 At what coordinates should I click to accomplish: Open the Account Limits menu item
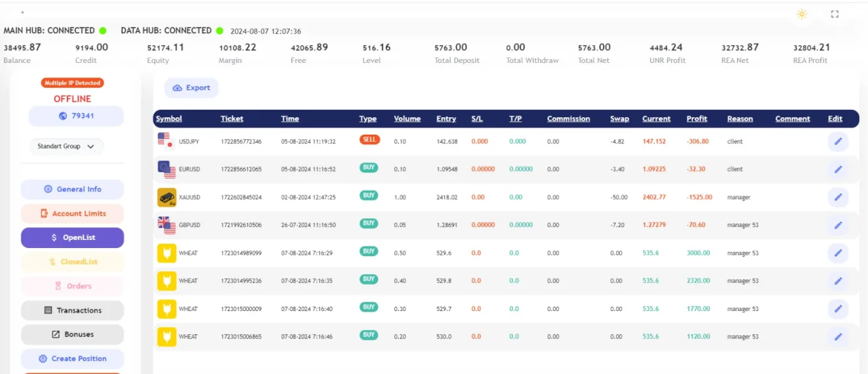click(x=72, y=214)
